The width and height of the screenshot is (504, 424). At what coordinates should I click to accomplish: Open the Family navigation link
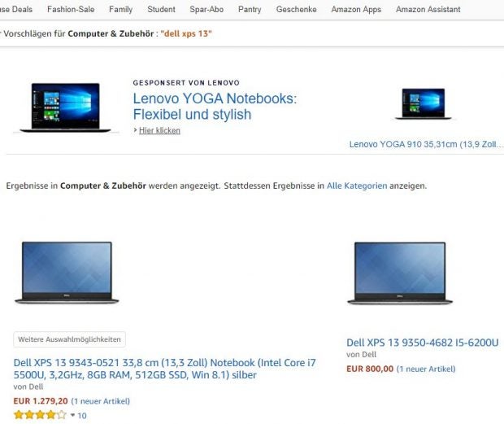[120, 9]
